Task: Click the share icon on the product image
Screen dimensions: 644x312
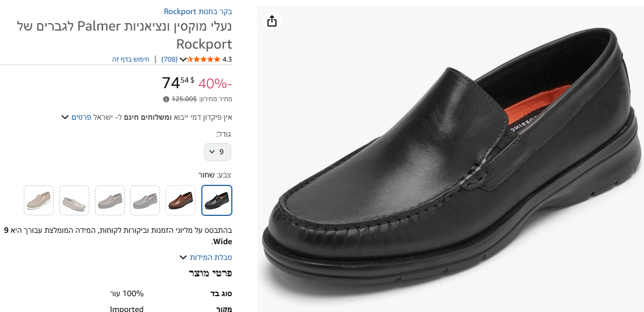Action: pyautogui.click(x=272, y=21)
